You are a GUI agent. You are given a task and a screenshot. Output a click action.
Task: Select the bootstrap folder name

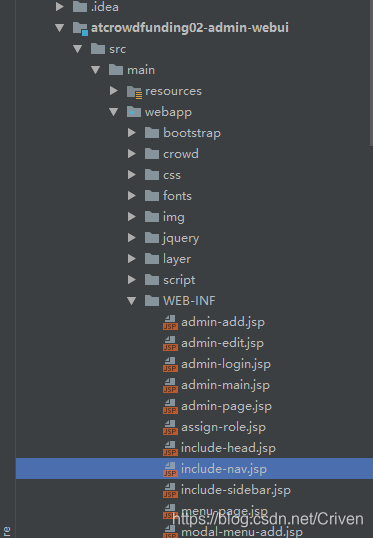192,133
